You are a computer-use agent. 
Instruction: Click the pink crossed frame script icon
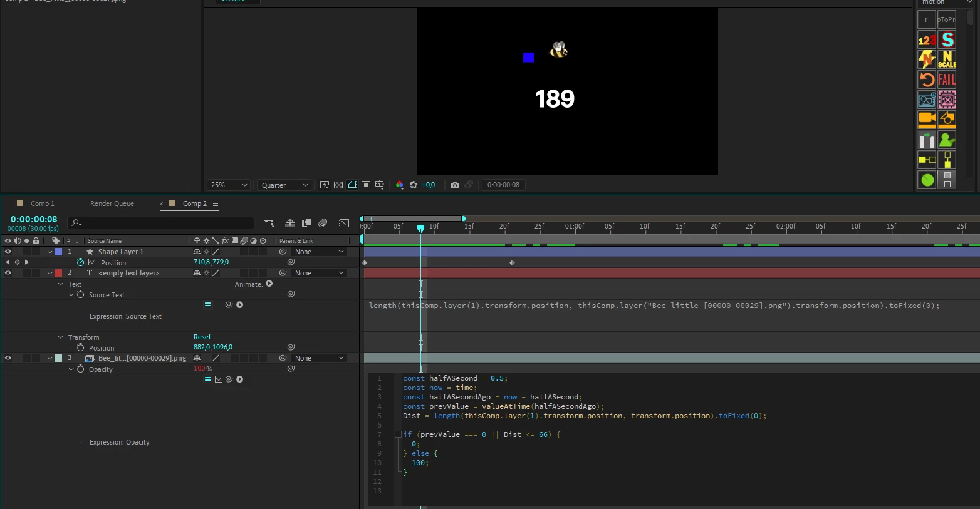click(947, 100)
